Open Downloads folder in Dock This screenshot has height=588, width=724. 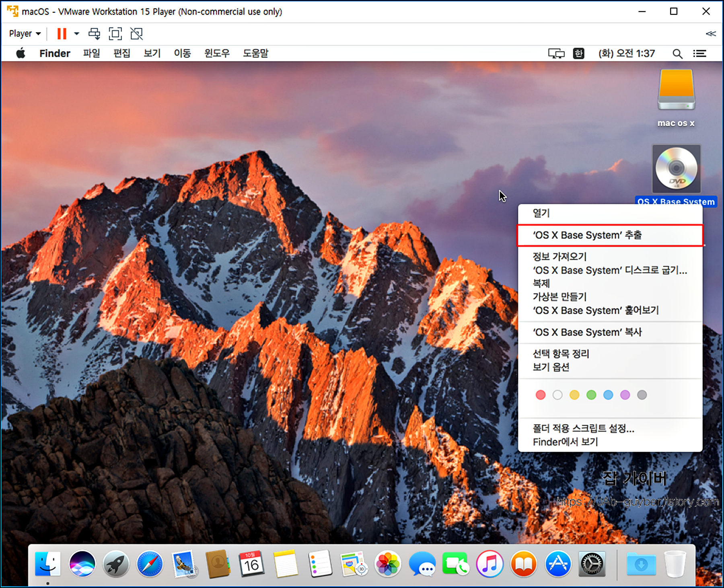pos(641,564)
